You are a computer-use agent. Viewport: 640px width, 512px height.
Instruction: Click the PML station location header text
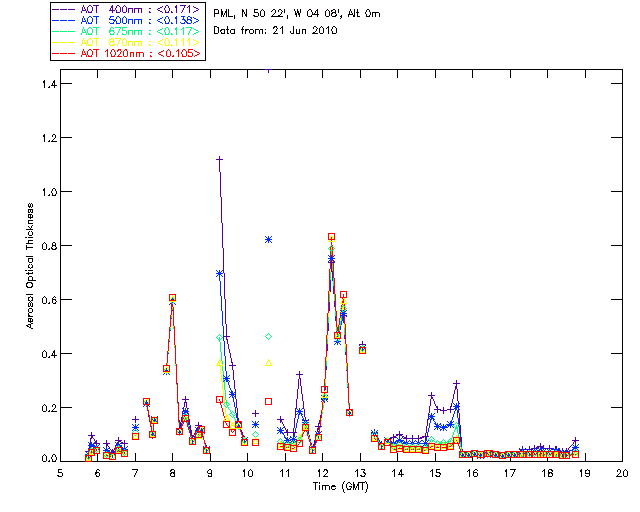[297, 13]
